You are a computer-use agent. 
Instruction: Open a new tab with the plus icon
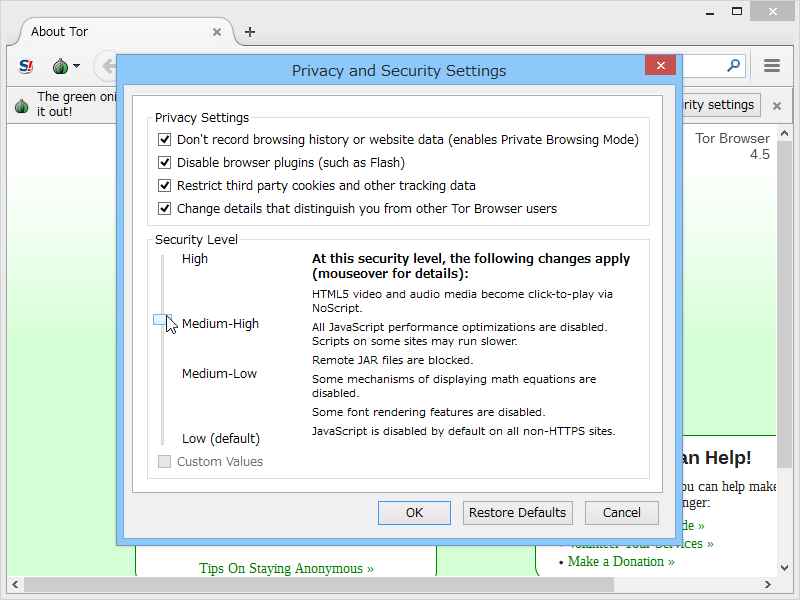[249, 31]
